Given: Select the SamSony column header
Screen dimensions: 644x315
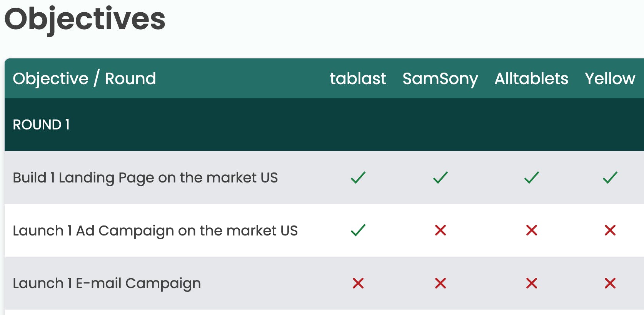Looking at the screenshot, I should tap(440, 78).
